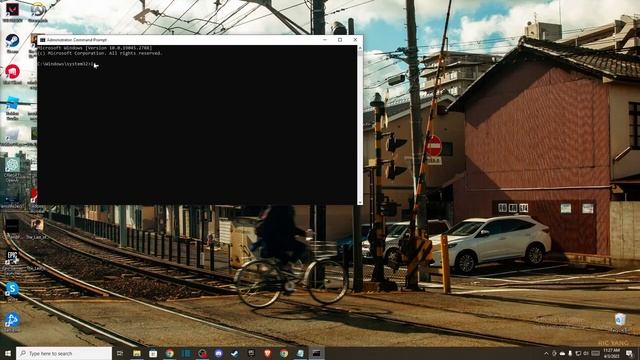
Task: Click the Command Prompt scrollbar up arrow
Action: click(360, 48)
